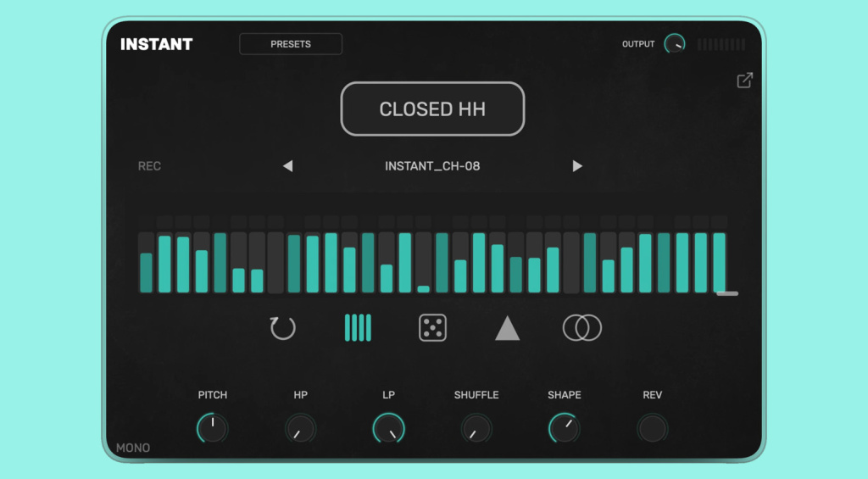
Task: Open the CLOSED HH instrument selector
Action: (x=432, y=109)
